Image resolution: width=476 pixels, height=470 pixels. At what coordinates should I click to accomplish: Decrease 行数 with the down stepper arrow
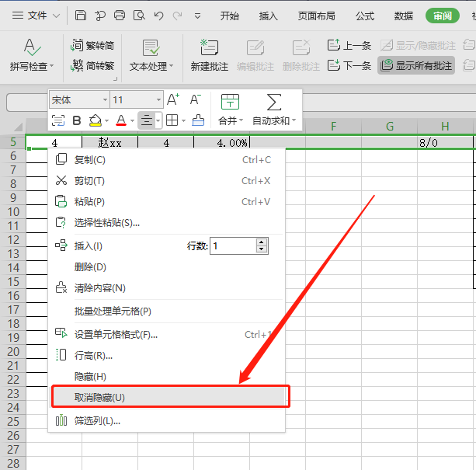(262, 249)
